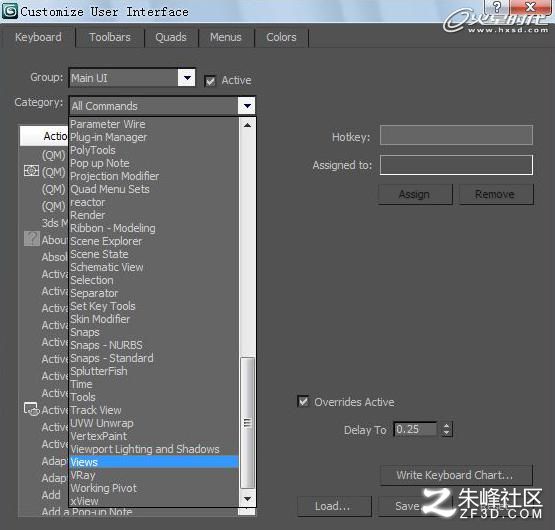The image size is (555, 530).
Task: Select Selection category
Action: [x=154, y=280]
